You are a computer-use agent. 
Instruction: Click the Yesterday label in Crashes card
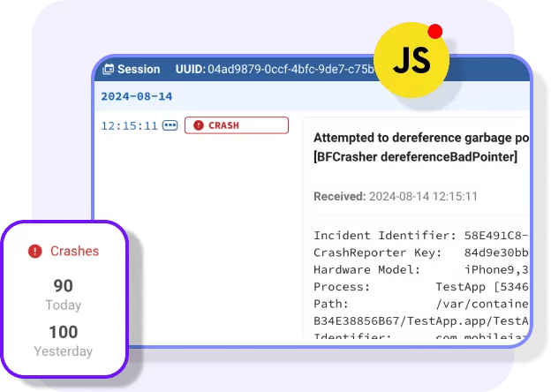tap(64, 351)
